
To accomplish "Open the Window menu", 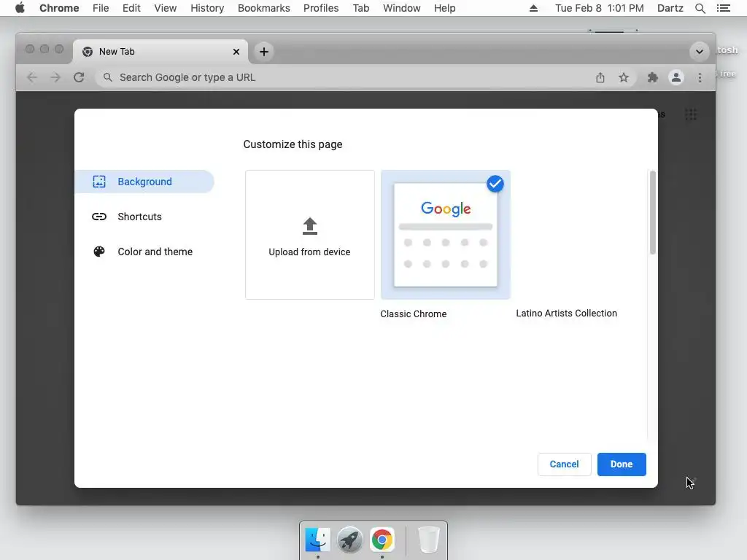I will coord(402,8).
